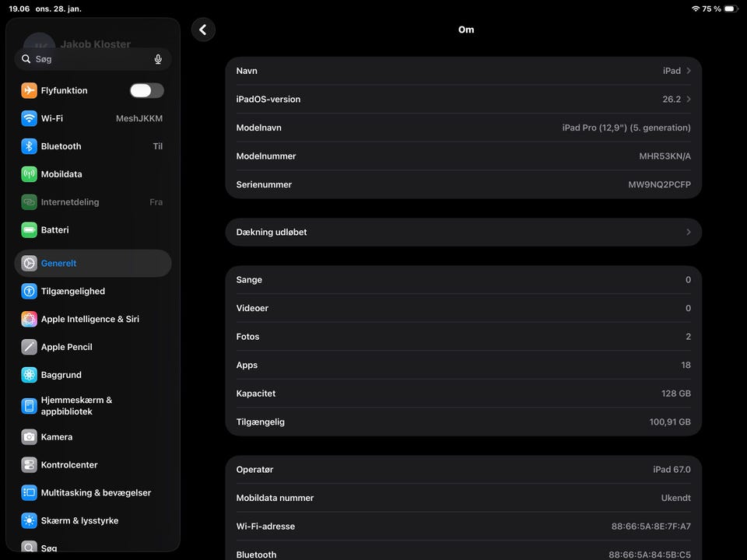Select Mobildata in sidebar
747x560 pixels.
93,174
